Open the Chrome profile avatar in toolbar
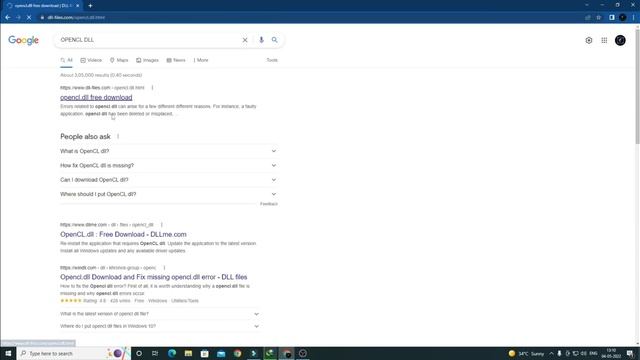 pyautogui.click(x=622, y=18)
